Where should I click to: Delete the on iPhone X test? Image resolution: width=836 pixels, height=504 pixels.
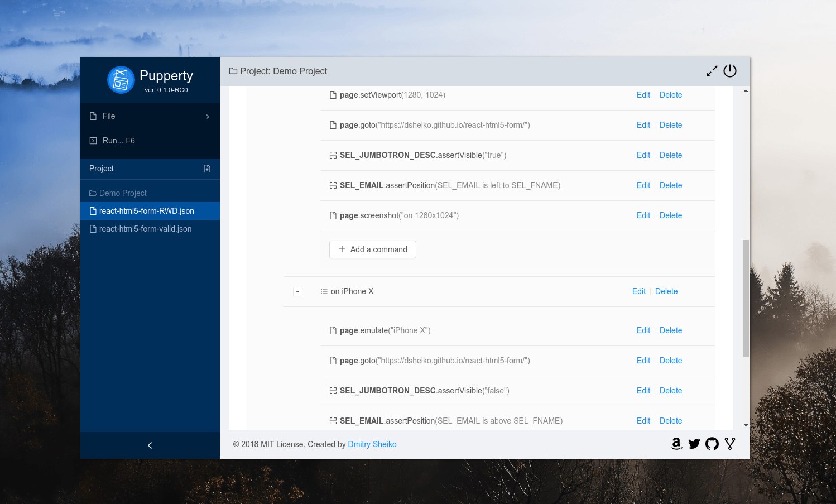(x=666, y=291)
